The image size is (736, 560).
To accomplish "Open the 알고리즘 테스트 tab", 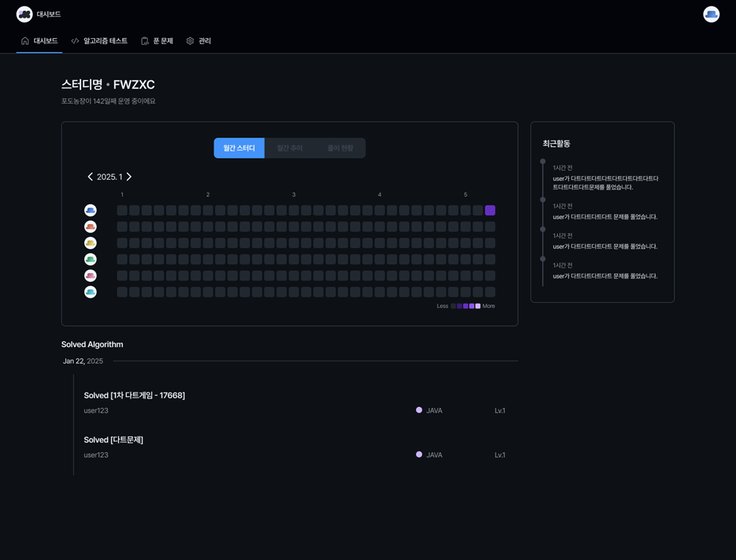I will [99, 41].
